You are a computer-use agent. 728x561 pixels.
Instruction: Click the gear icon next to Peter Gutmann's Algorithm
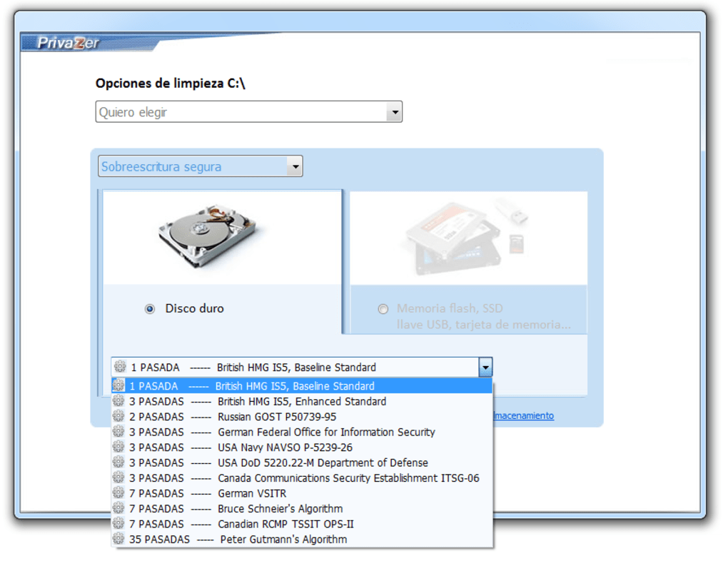tap(118, 540)
